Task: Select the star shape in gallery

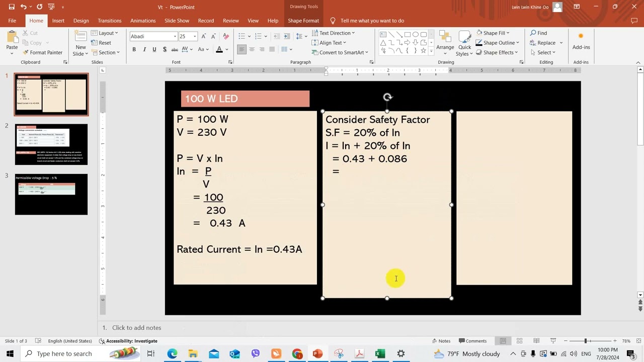Action: (424, 51)
